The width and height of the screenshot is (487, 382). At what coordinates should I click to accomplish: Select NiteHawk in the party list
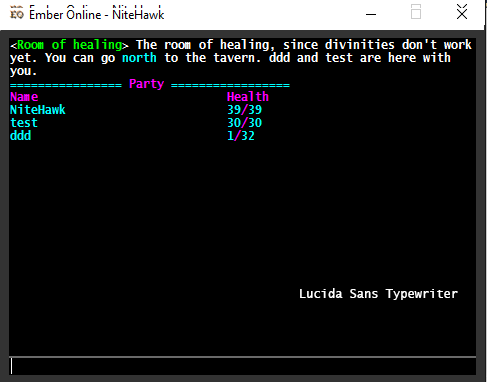pos(38,110)
